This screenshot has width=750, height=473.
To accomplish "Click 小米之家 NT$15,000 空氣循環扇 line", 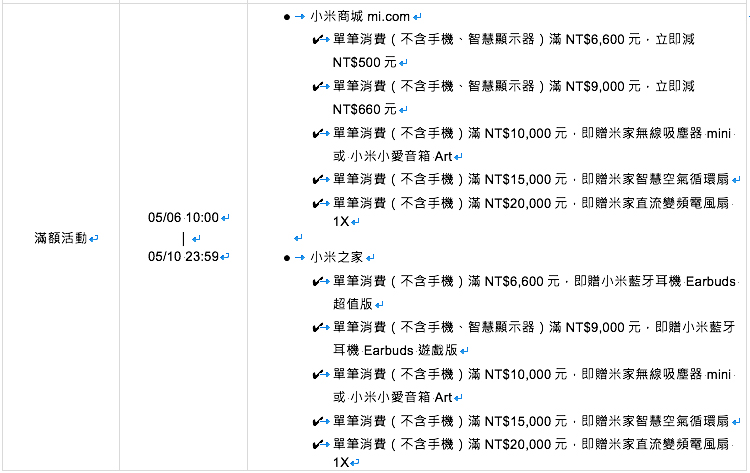I will [x=531, y=421].
